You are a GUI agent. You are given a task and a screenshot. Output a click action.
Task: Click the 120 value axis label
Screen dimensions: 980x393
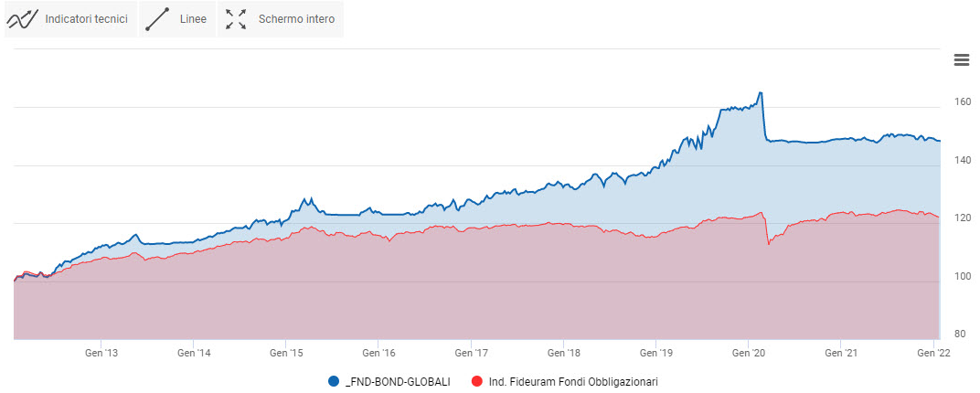click(960, 218)
